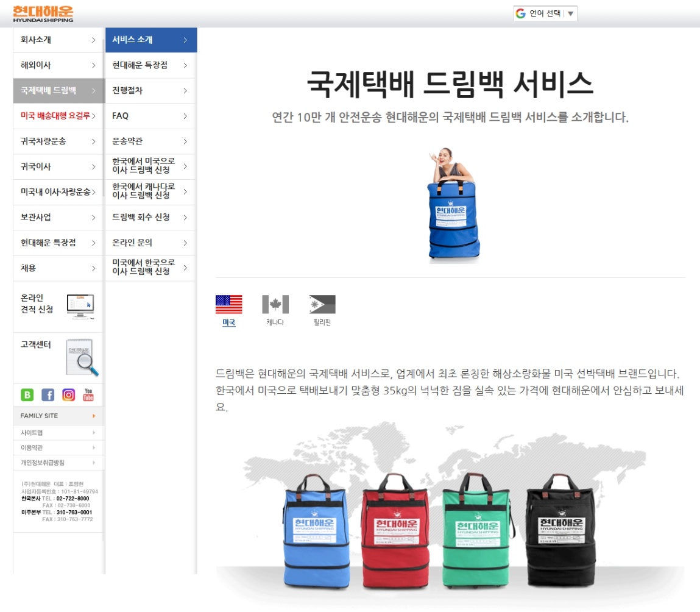Click chevron next to FAQ
This screenshot has height=612, width=700.
[x=185, y=116]
